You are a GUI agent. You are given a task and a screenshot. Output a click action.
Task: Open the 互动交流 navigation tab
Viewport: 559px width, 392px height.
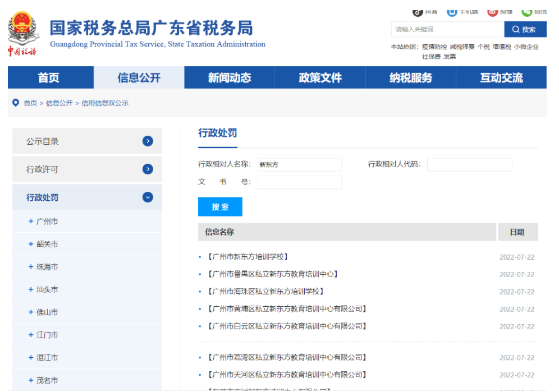click(x=501, y=77)
